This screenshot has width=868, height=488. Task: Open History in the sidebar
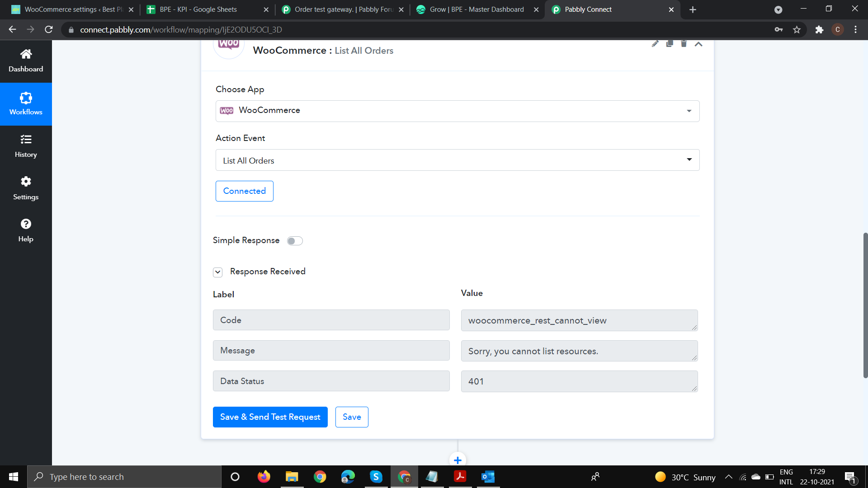(26, 146)
